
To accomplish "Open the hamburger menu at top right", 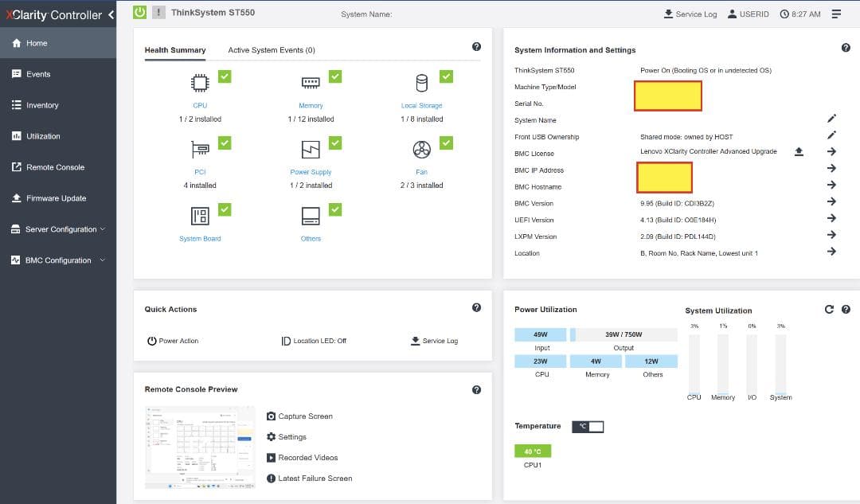I will point(836,14).
